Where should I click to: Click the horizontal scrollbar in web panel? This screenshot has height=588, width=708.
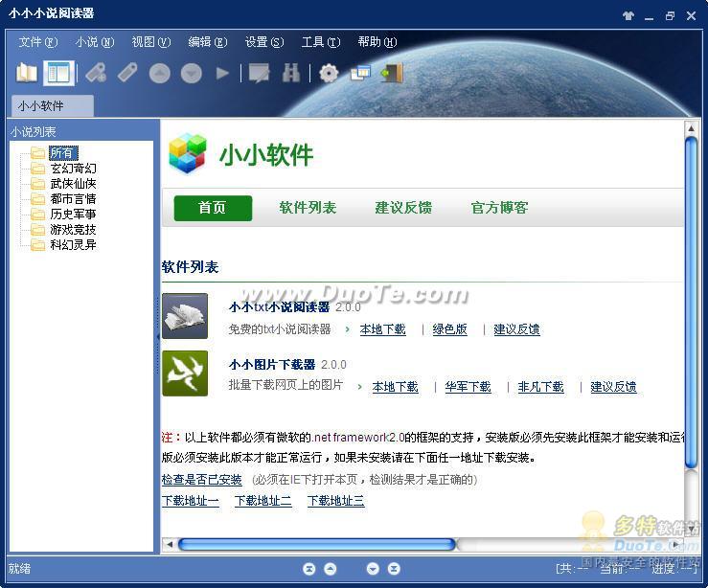[316, 545]
